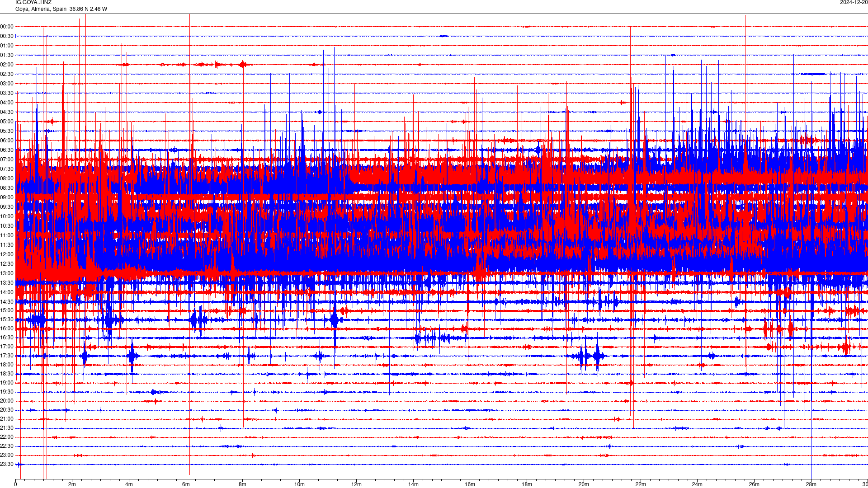Click the 08:30 time label
868x488 pixels.
pyautogui.click(x=7, y=188)
